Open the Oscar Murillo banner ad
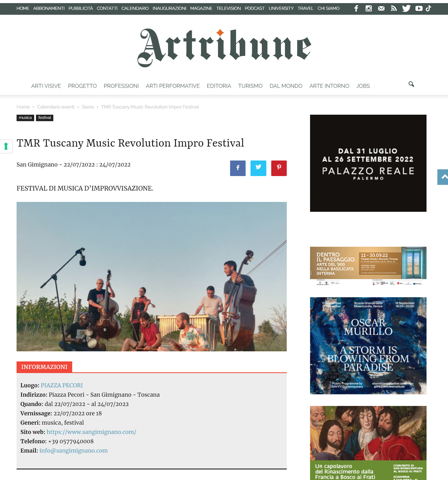Viewport: 448px width, 480px height. pos(368,346)
